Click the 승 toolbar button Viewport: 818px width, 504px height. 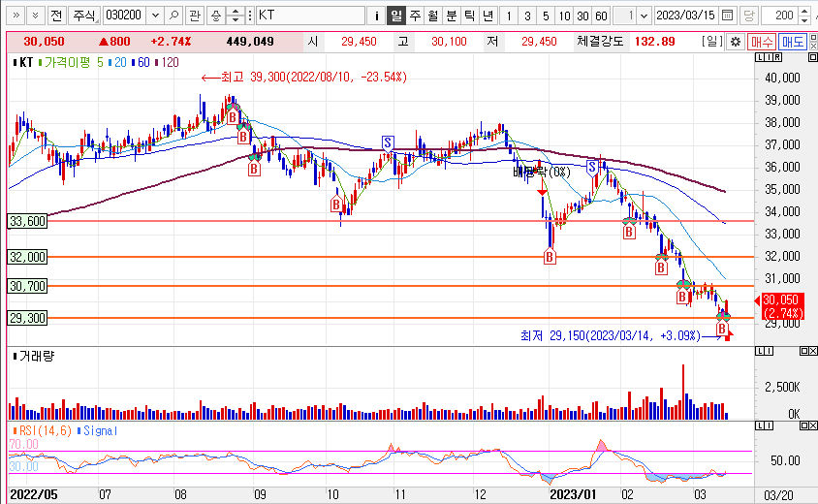pyautogui.click(x=216, y=16)
